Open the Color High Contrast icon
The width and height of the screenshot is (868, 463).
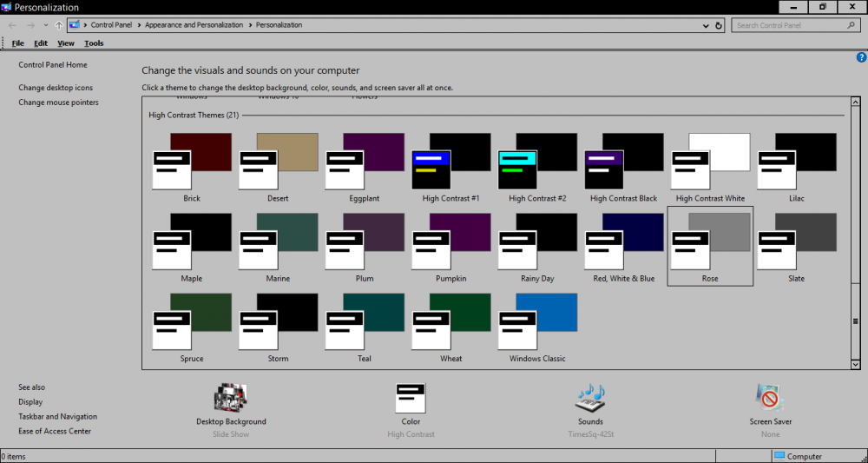(x=411, y=398)
